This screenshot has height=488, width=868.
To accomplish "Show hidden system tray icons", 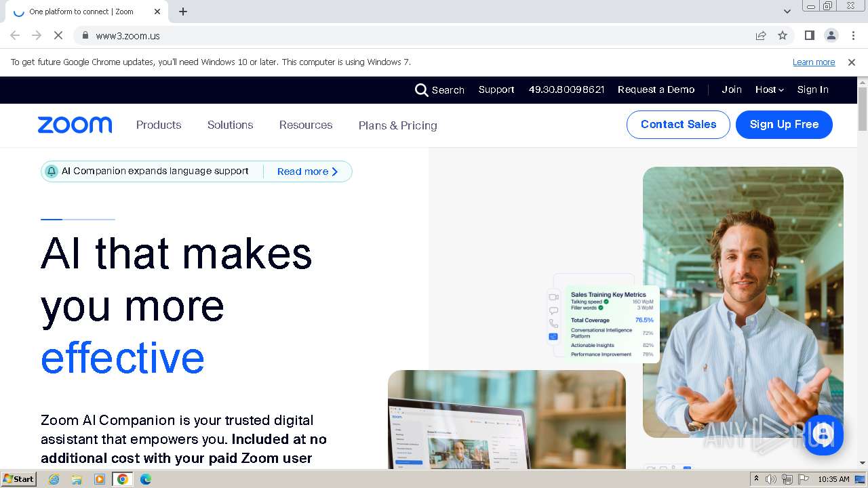I will 756,479.
